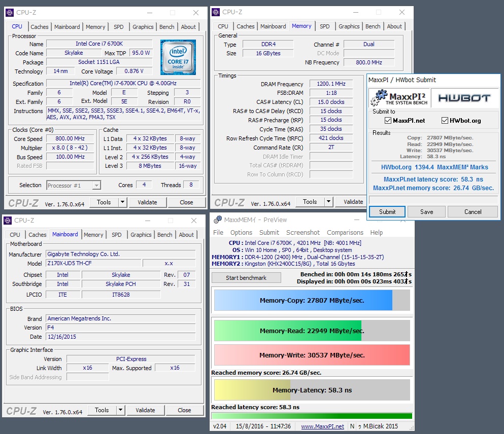Click the Memory-Write 30537 MByte/sec bar

tap(312, 355)
